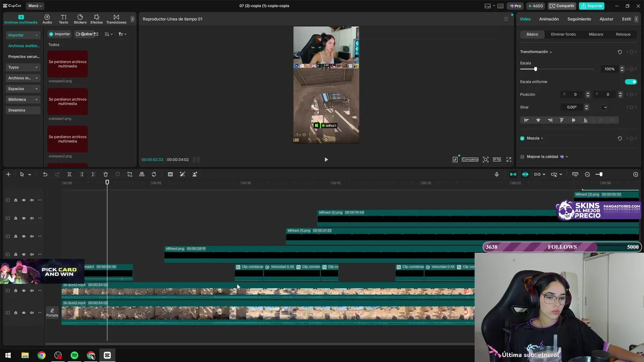Reset the Transformación settings
The width and height of the screenshot is (644, 362).
click(x=620, y=52)
